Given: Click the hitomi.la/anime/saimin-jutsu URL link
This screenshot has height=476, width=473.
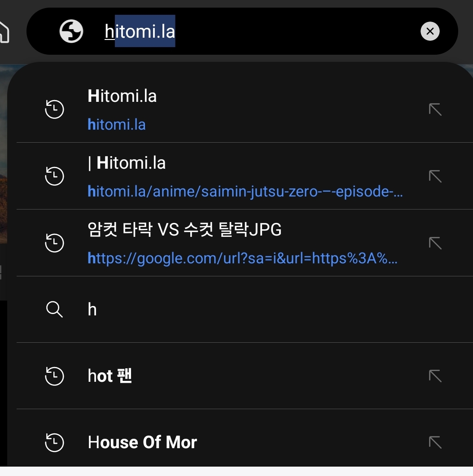Looking at the screenshot, I should click(245, 192).
